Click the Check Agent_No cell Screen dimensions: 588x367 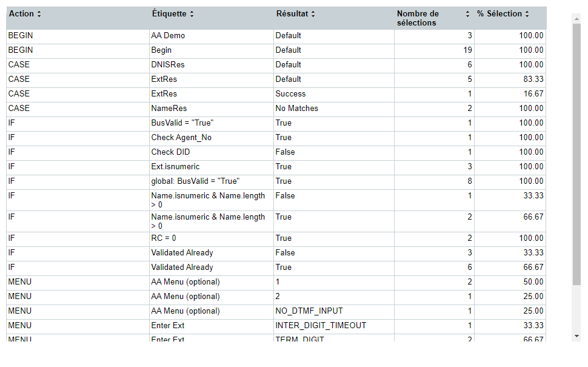(212, 138)
